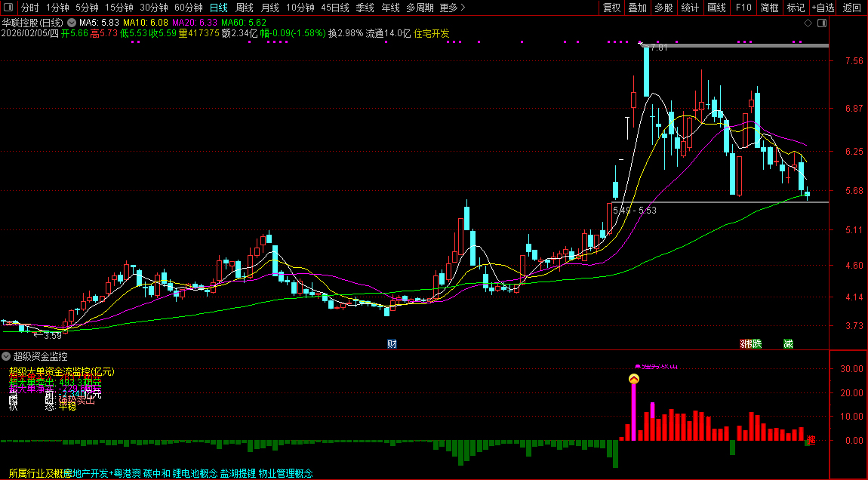
Task: Click the 物业管理概念 concept text
Action: pyautogui.click(x=285, y=473)
